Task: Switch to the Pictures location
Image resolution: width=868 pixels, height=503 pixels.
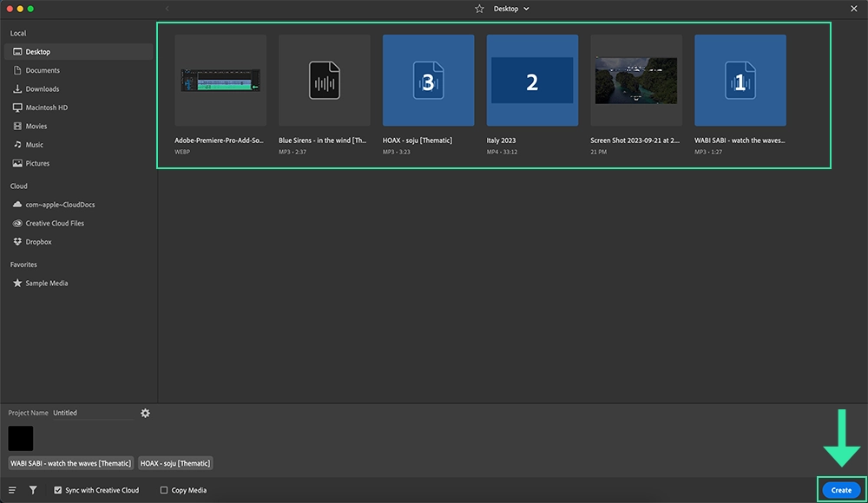Action: (37, 163)
